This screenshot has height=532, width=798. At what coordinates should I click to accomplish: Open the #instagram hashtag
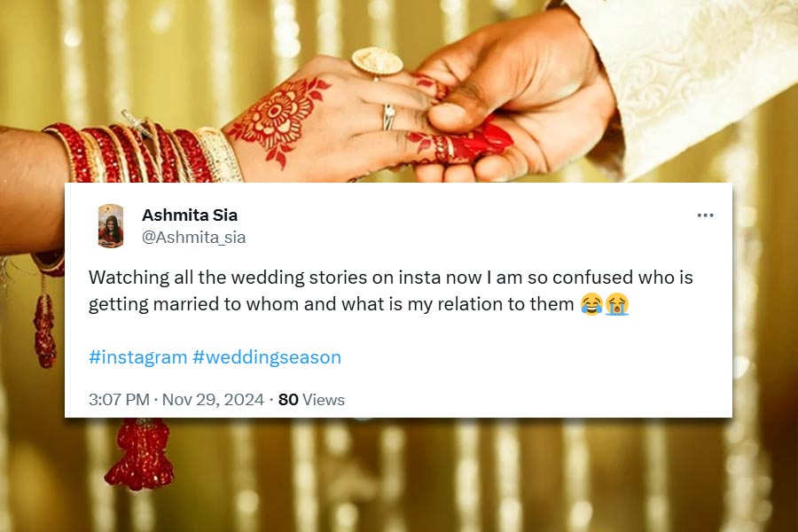pos(137,357)
